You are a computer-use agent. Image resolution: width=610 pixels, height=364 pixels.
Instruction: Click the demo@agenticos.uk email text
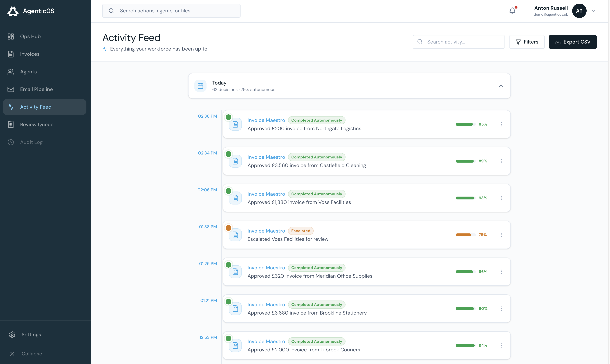pos(551,14)
